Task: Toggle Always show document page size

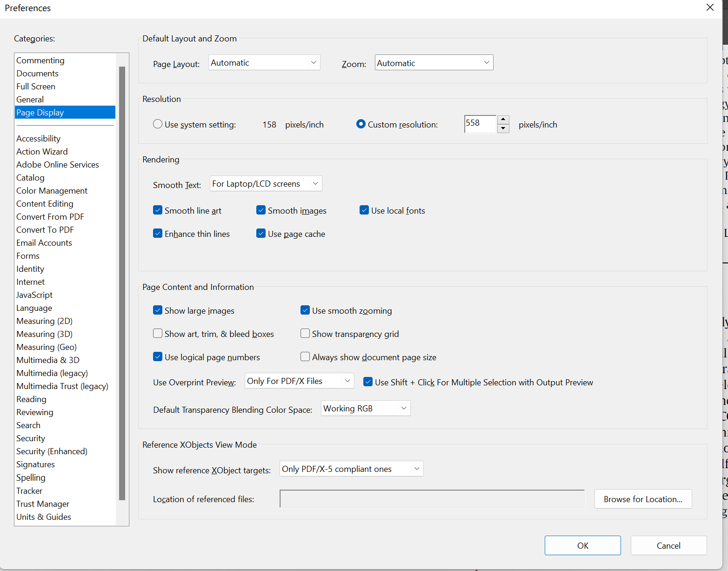Action: click(x=305, y=356)
